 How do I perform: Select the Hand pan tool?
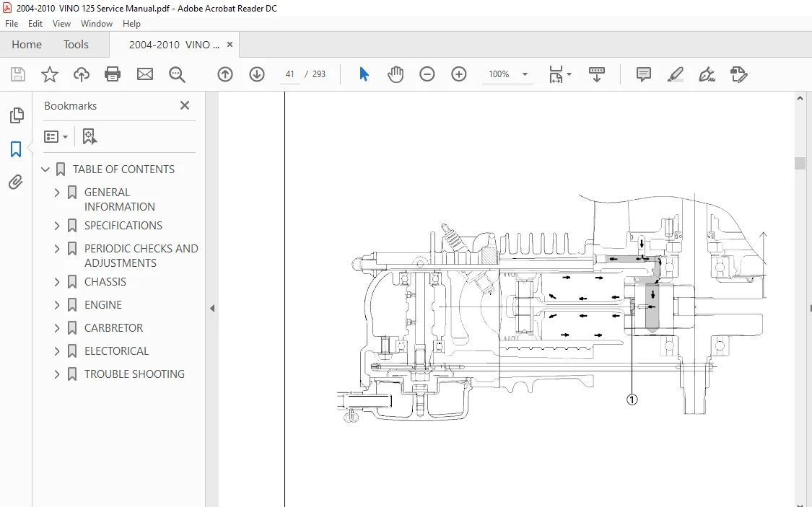coord(396,74)
